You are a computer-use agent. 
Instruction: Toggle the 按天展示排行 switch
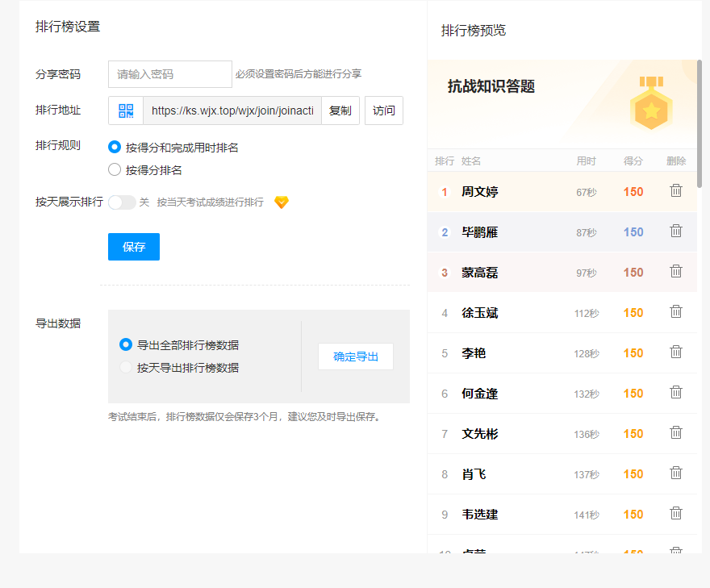point(122,202)
